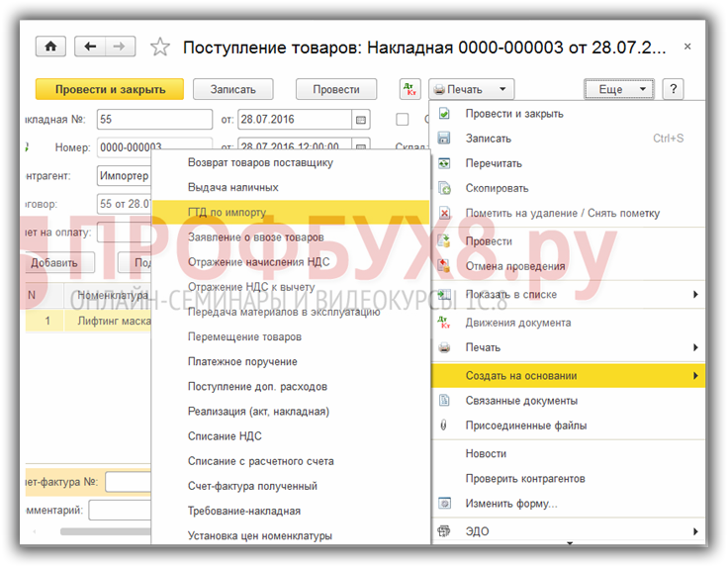Click the Home icon button
This screenshot has width=728, height=567.
click(49, 47)
